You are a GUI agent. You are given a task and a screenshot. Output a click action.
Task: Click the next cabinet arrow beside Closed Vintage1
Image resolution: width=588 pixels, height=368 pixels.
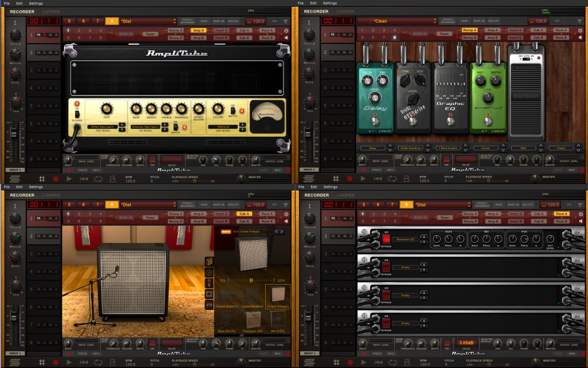(x=282, y=231)
